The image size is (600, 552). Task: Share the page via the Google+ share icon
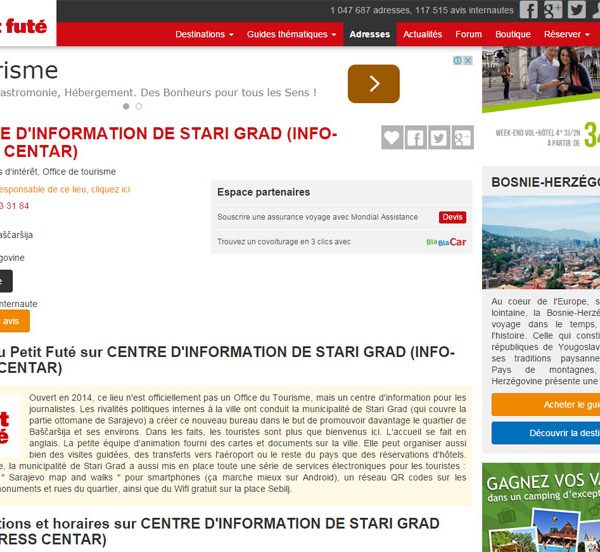tap(463, 137)
